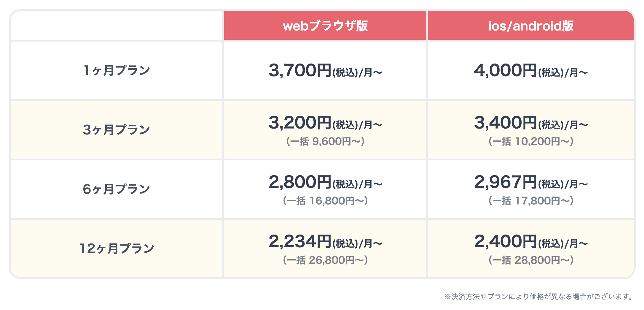Viewport: 644px width, 310px height.
Task: Select the 6ヶ月プラン row label
Action: pyautogui.click(x=117, y=189)
